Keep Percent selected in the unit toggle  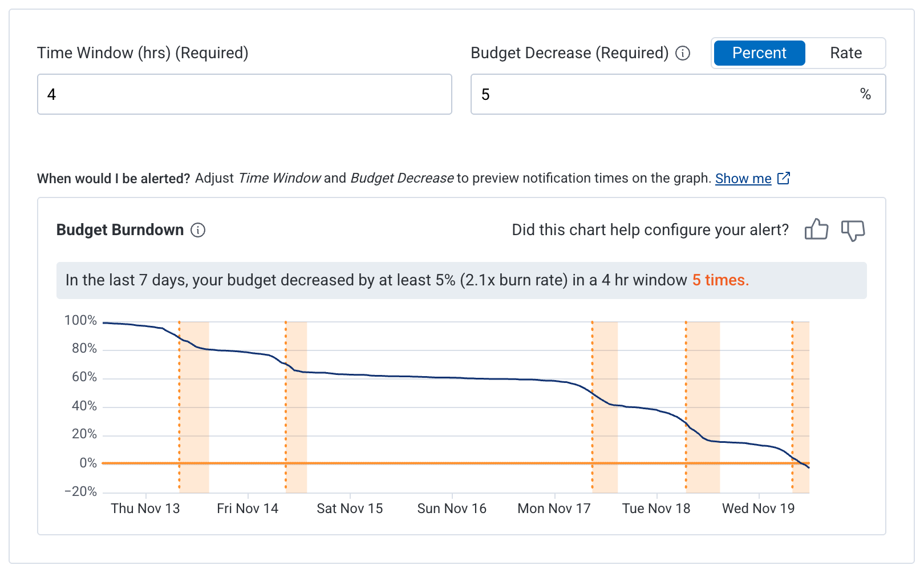[759, 53]
